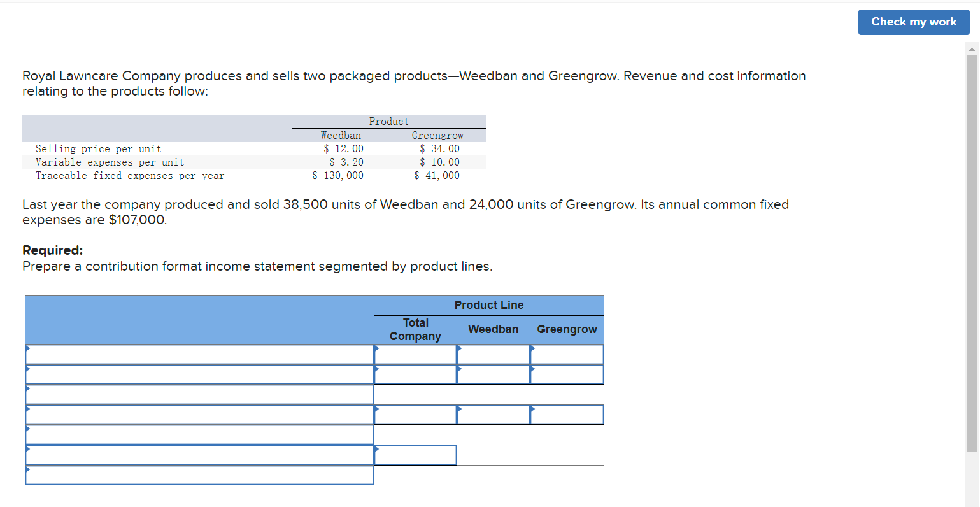Open first row label dropdown in statement table

pos(199,355)
